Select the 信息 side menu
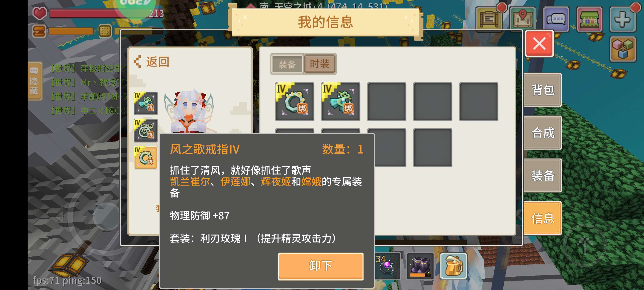The image size is (644, 290). 543,218
